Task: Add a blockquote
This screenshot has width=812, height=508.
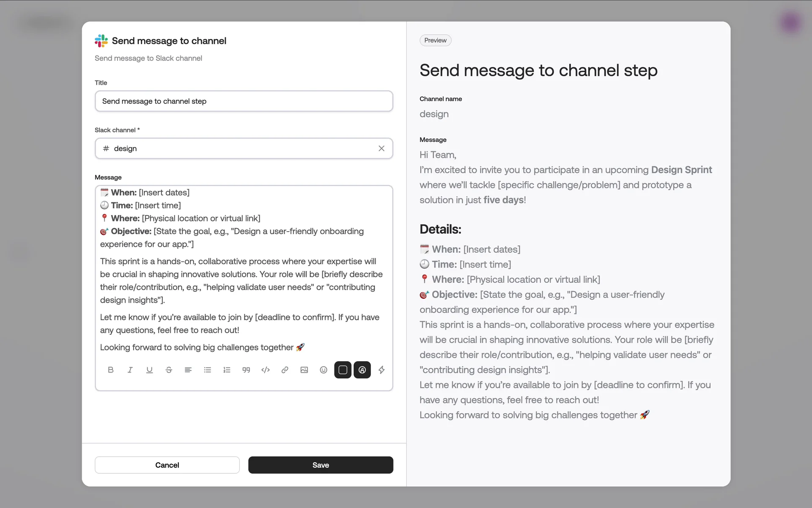Action: 246,370
